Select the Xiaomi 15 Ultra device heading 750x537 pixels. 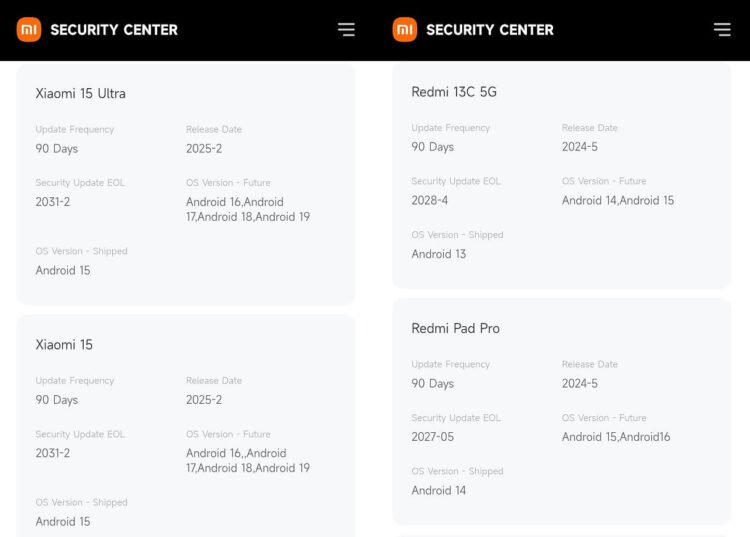(81, 93)
